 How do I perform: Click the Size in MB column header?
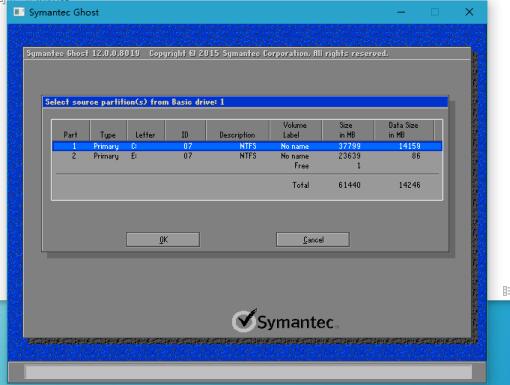tap(347, 130)
